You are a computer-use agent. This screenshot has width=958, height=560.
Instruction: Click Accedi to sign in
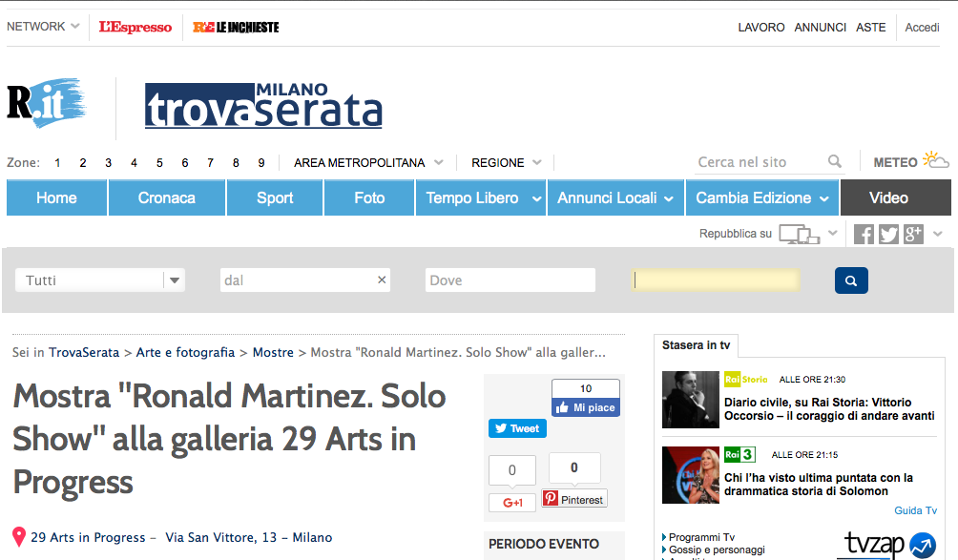coord(922,28)
